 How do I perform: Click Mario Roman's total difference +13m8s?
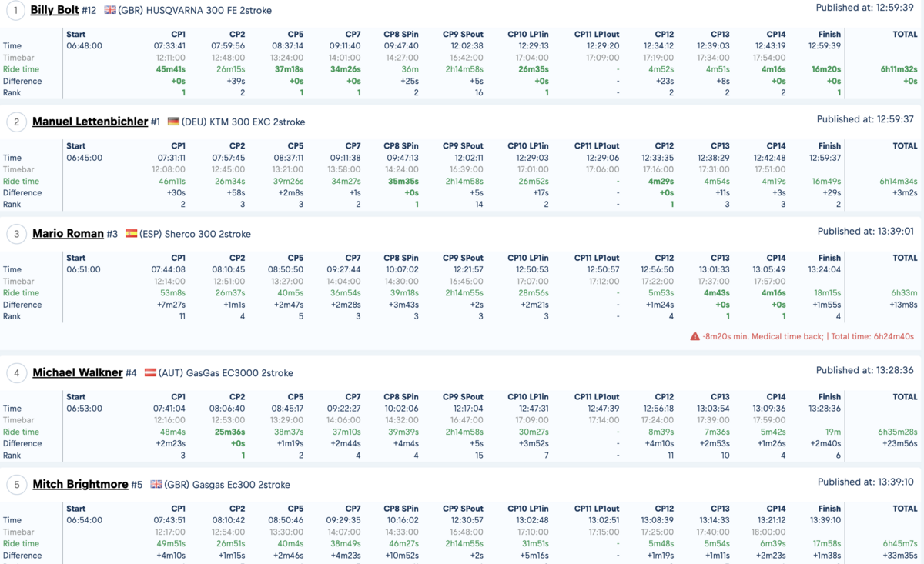[902, 304]
